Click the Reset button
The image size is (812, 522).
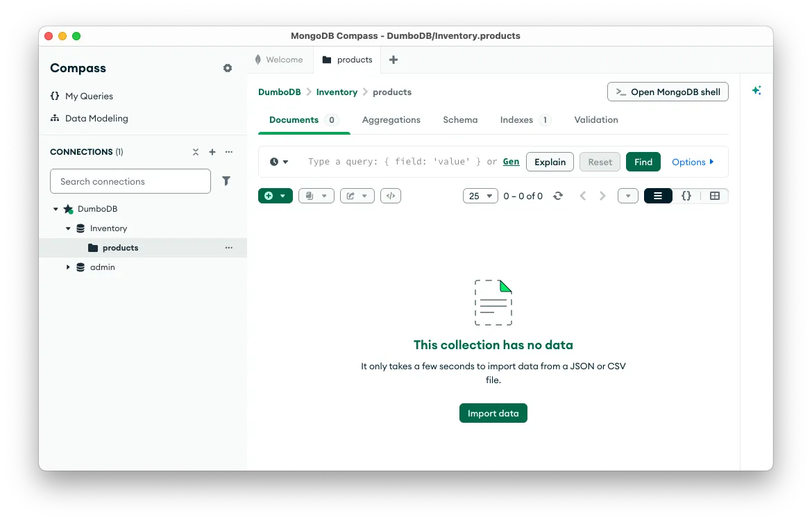pos(600,162)
